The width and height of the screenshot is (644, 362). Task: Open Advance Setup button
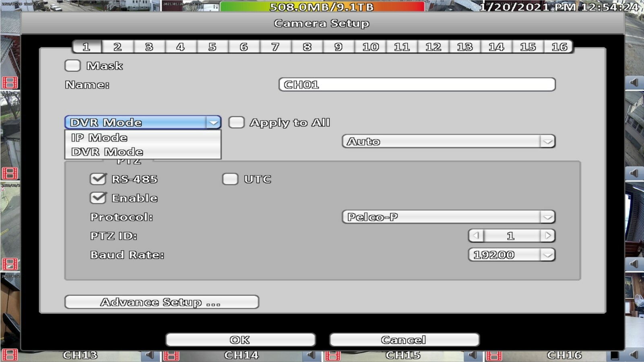(161, 302)
